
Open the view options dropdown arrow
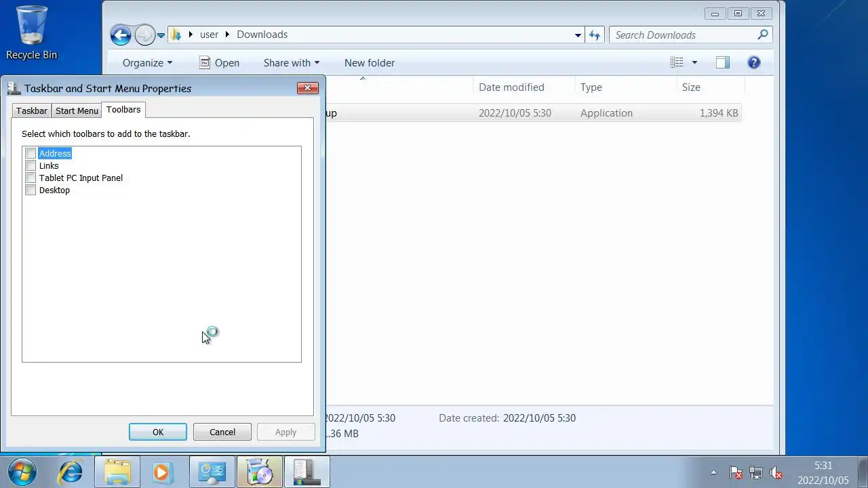(694, 63)
